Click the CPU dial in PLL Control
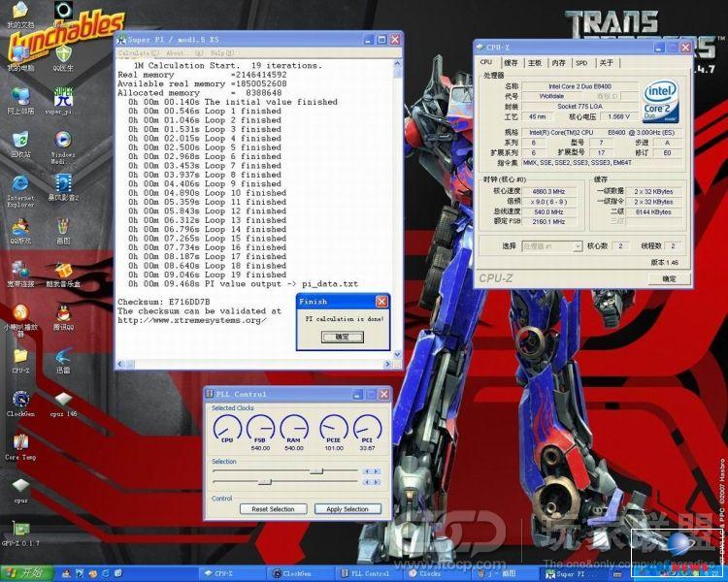 coord(227,428)
